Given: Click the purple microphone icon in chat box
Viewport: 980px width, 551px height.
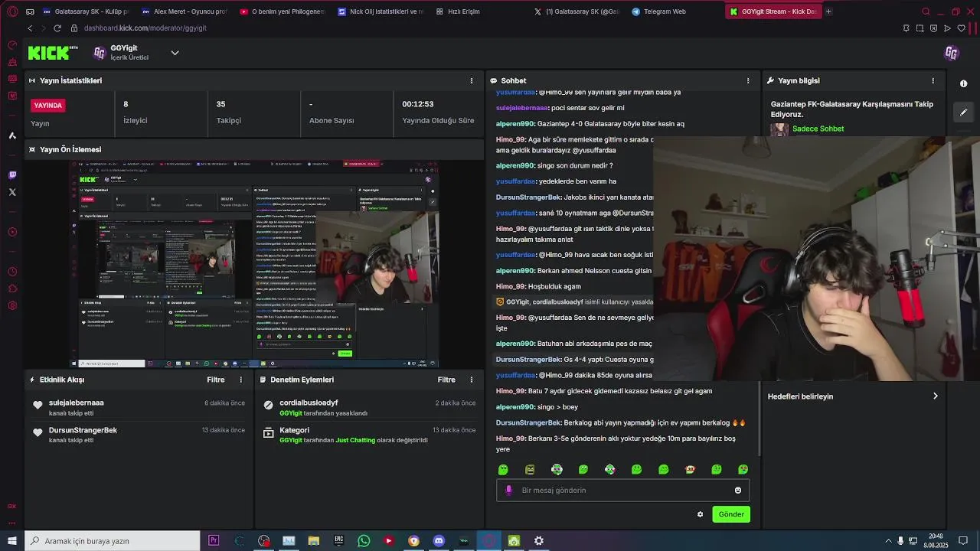Looking at the screenshot, I should click(508, 491).
